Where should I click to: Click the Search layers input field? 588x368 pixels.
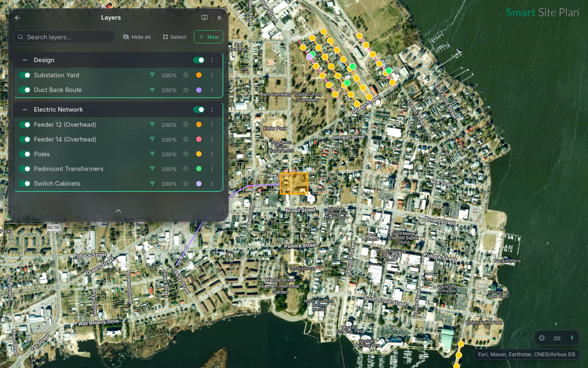point(64,37)
